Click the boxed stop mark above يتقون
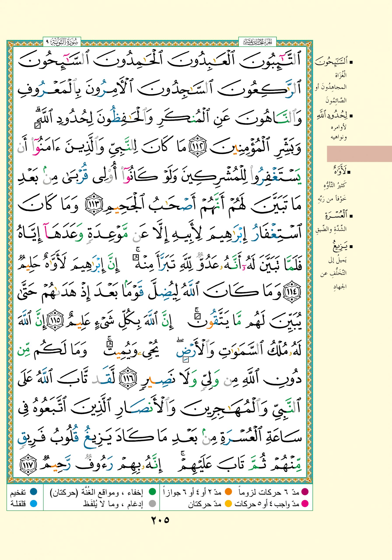The image size is (392, 560). (198, 316)
